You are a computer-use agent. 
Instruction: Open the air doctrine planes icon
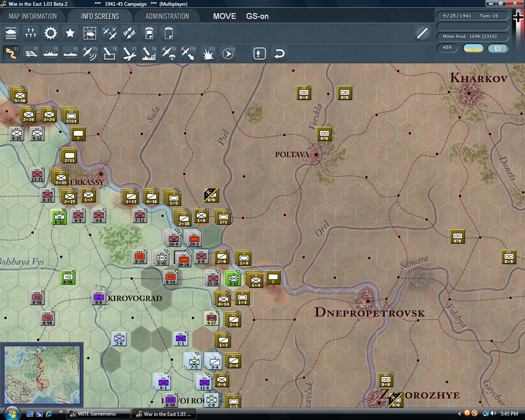(110, 33)
